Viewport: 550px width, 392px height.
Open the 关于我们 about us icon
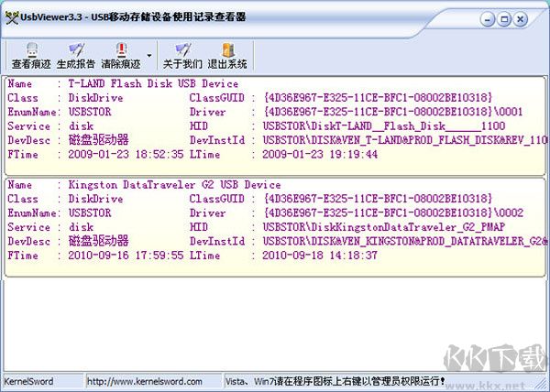[x=182, y=56]
